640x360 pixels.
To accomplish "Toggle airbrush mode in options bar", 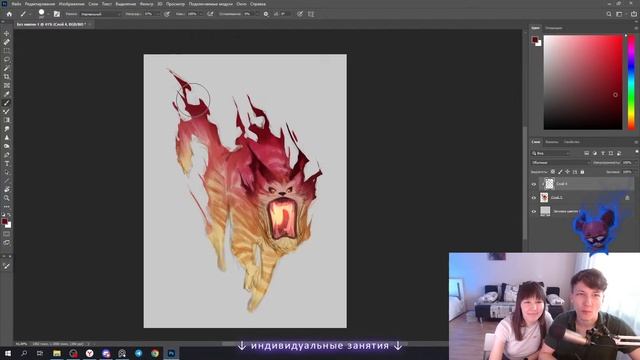I will coord(210,14).
